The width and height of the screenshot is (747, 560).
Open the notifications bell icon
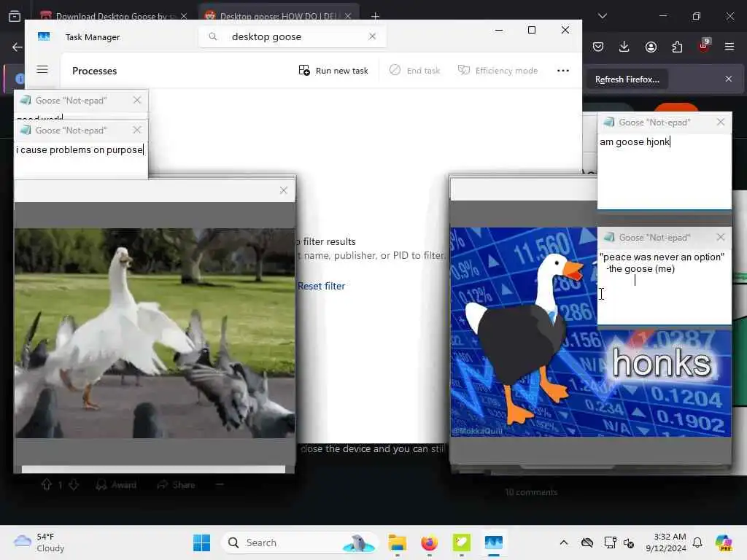coord(697,542)
